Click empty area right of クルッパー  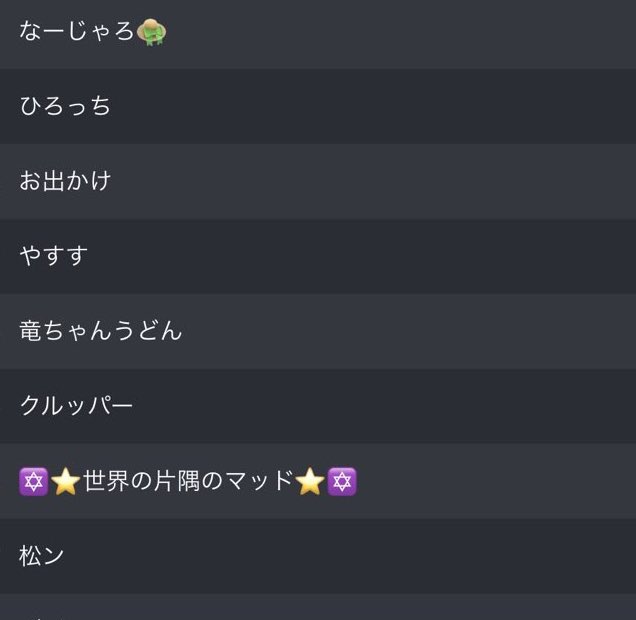point(400,406)
